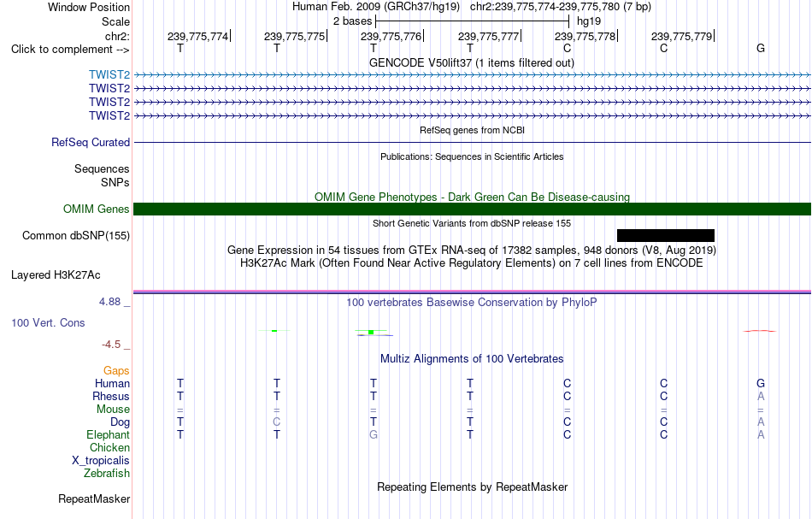Click position label 239,775,777
Viewport: 812px width, 519px height.
(x=488, y=36)
